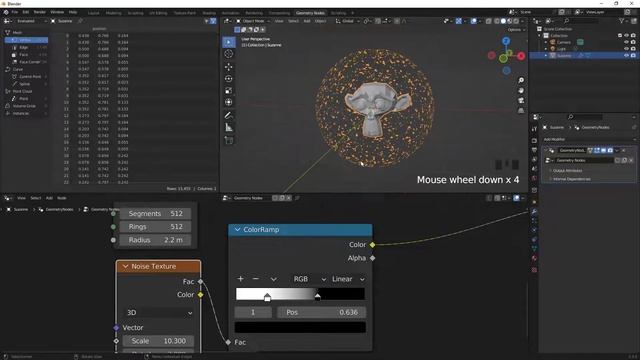Select the Add Cube tool

pyautogui.click(x=229, y=140)
